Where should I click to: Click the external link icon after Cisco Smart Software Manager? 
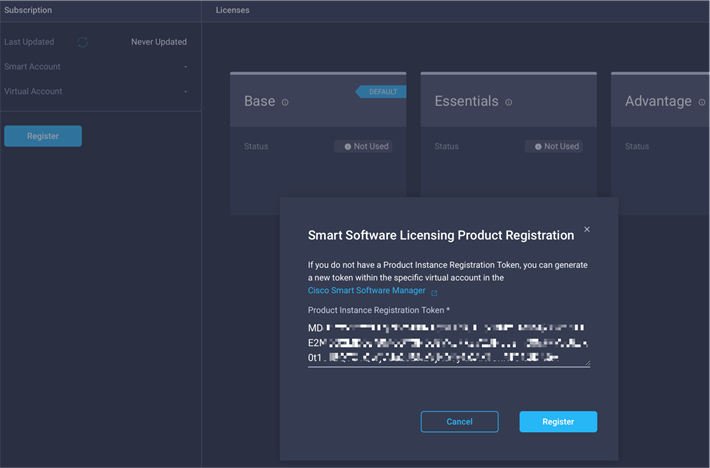click(434, 293)
